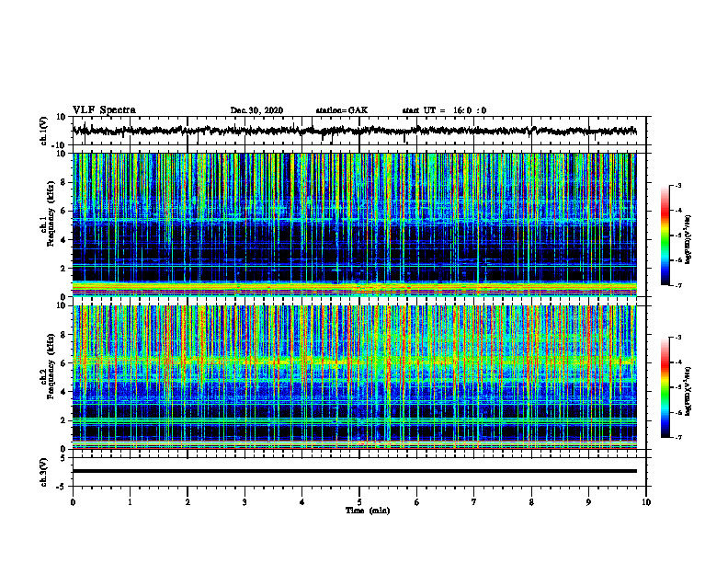Click the "3" tick on the time axis

tap(245, 502)
